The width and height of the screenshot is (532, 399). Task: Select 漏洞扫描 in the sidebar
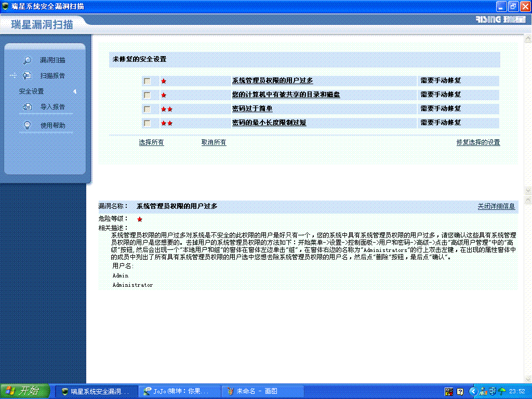[52, 60]
